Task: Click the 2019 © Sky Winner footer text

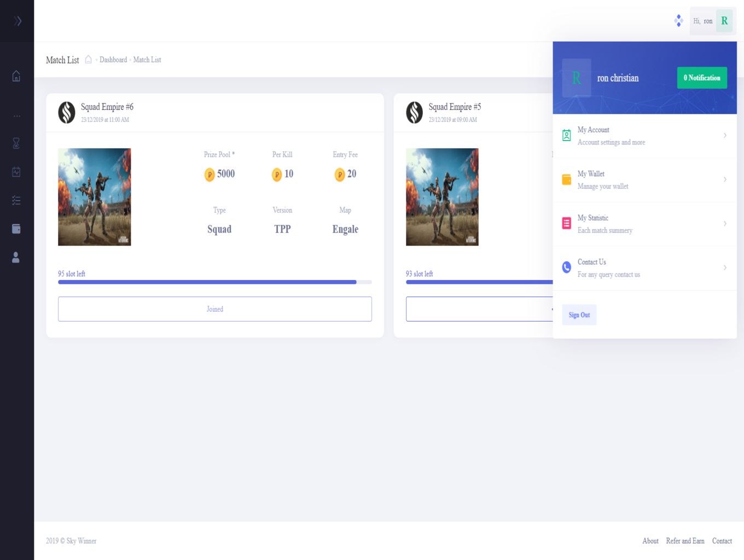Action: [71, 541]
